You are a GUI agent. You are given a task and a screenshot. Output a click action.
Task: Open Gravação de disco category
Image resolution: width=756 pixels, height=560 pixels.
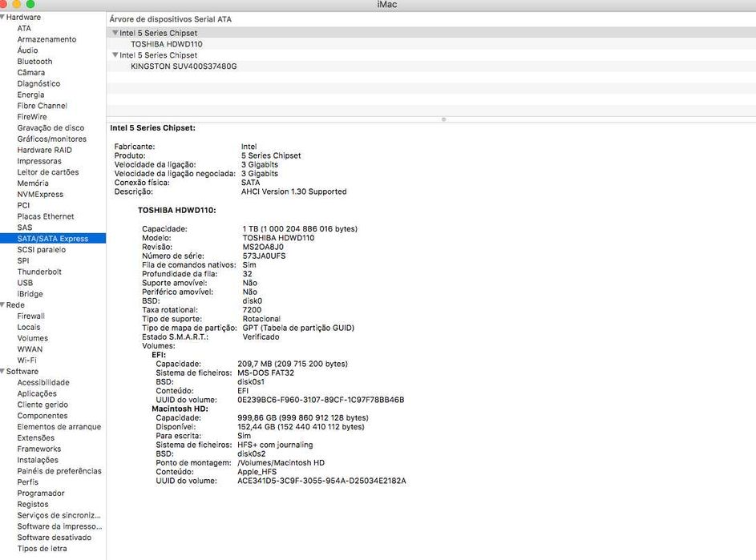tap(51, 127)
